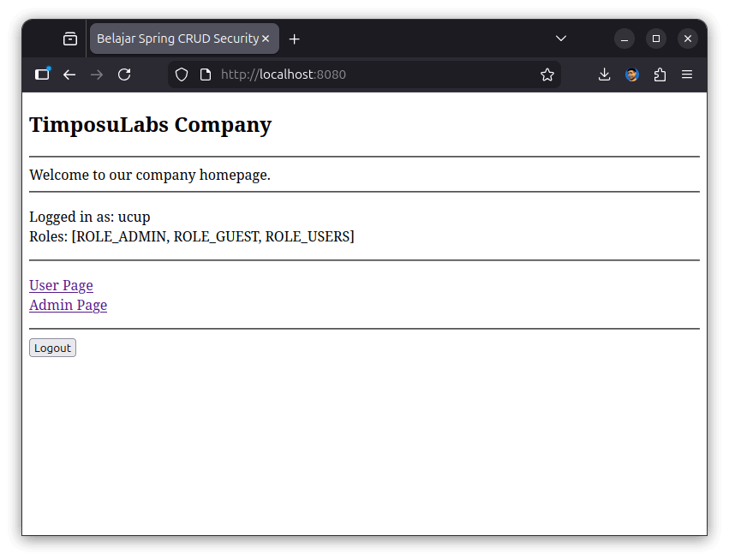Image resolution: width=729 pixels, height=560 pixels.
Task: Reload the current page
Action: [x=124, y=74]
